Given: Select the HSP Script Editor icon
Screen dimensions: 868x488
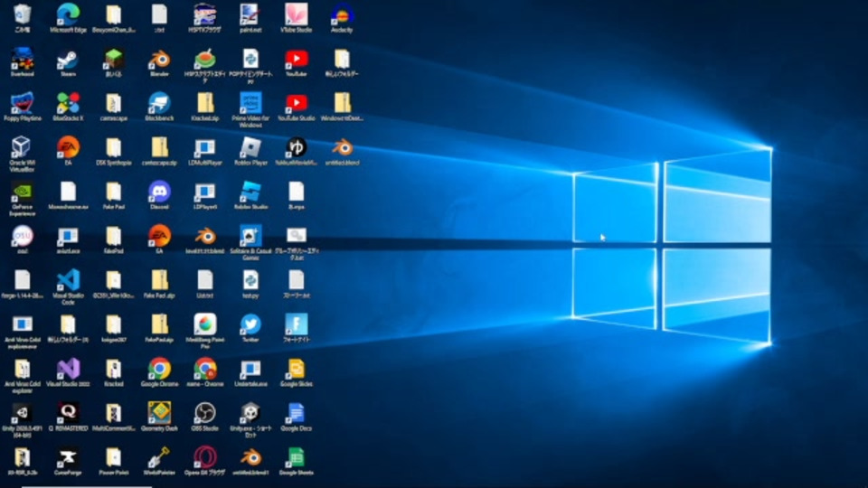Looking at the screenshot, I should 205,60.
